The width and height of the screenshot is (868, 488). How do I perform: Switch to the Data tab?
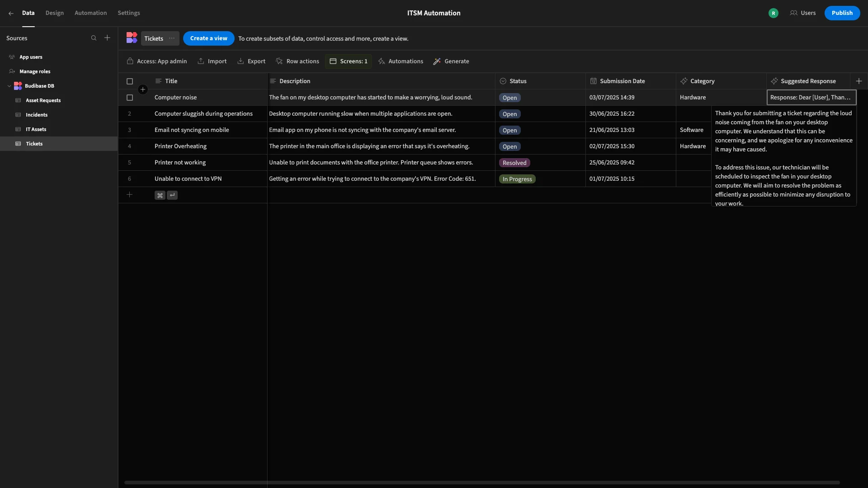(28, 13)
